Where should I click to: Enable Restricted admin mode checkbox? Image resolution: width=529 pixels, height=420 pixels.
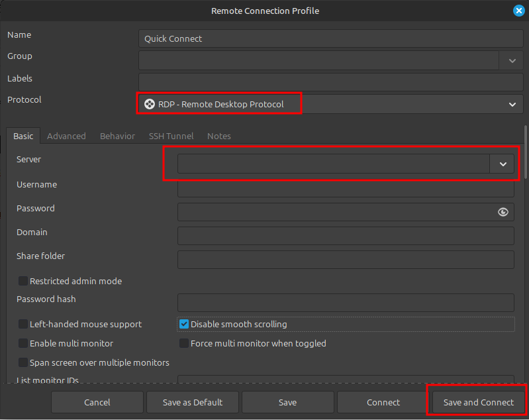[23, 281]
